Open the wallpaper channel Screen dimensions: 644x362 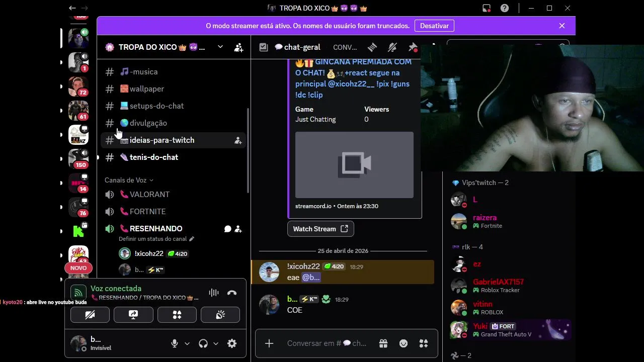[x=174, y=89]
